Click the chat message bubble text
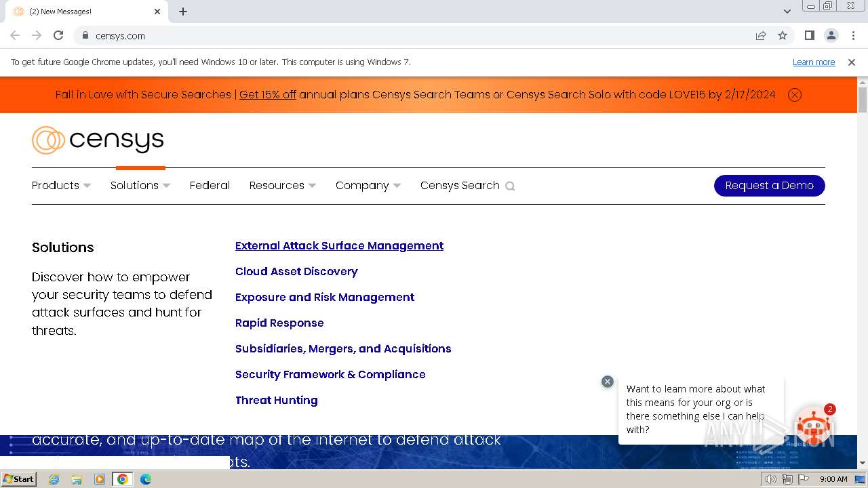The image size is (868, 488). pos(696,409)
